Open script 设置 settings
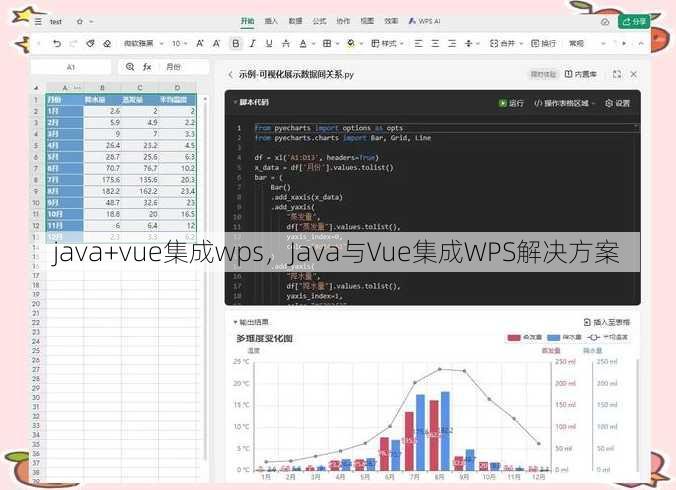Screen dimensions: 676x490 click(617, 103)
